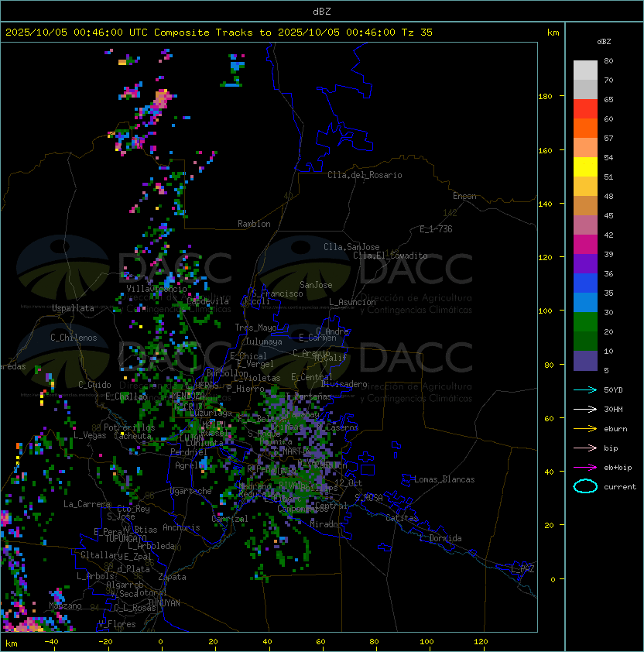Click the 'C_Chilenos' map label
Viewport: 644px width, 652px height.
pos(74,338)
